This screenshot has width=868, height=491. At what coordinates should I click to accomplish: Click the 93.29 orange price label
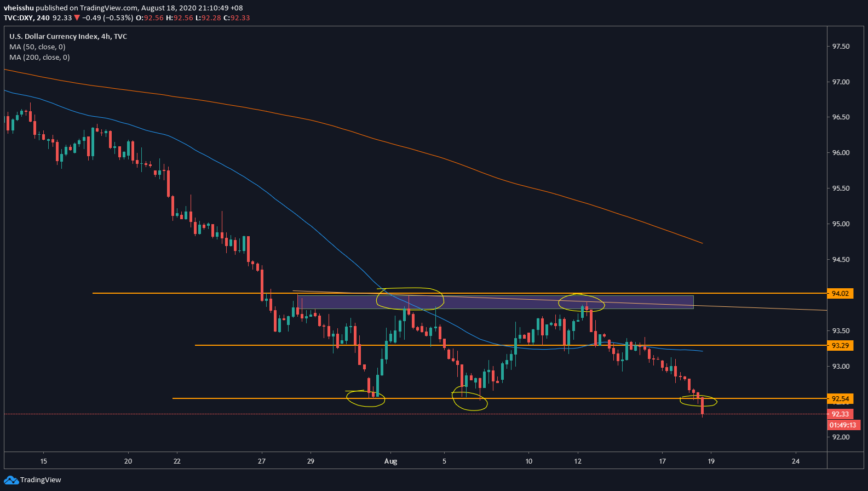[x=840, y=346]
